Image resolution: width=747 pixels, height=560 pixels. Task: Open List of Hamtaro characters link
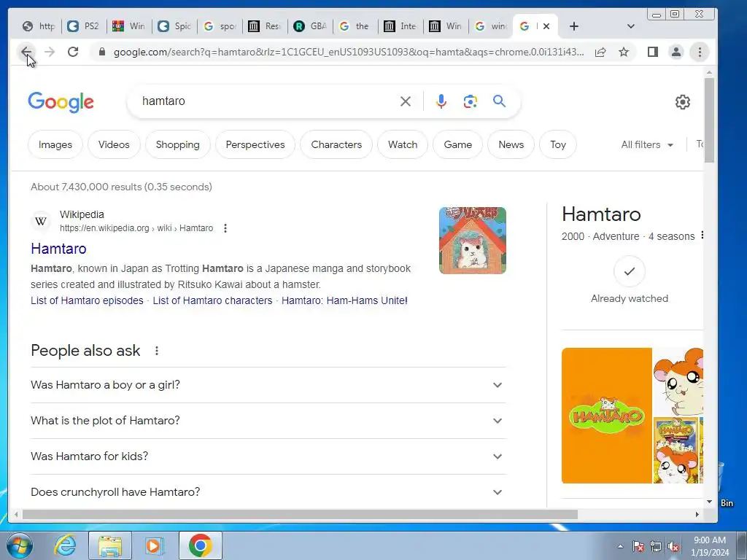[x=212, y=300]
